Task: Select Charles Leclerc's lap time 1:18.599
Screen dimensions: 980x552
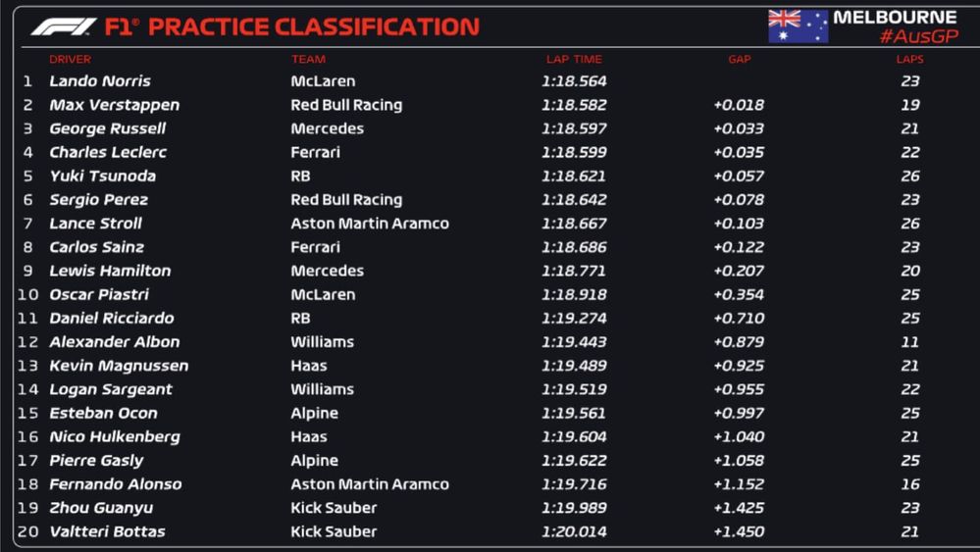Action: 574,153
